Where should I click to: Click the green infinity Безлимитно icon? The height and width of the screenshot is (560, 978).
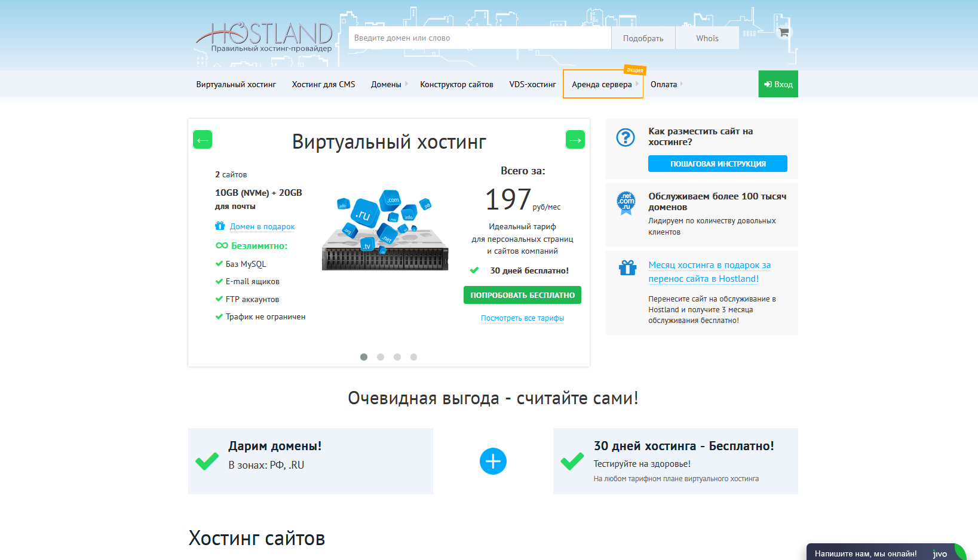tap(222, 245)
